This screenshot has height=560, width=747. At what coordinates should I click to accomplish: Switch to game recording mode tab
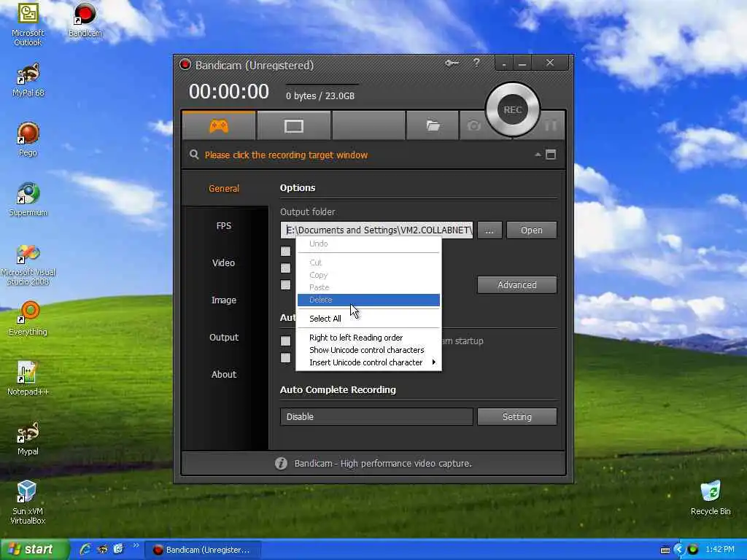click(219, 125)
